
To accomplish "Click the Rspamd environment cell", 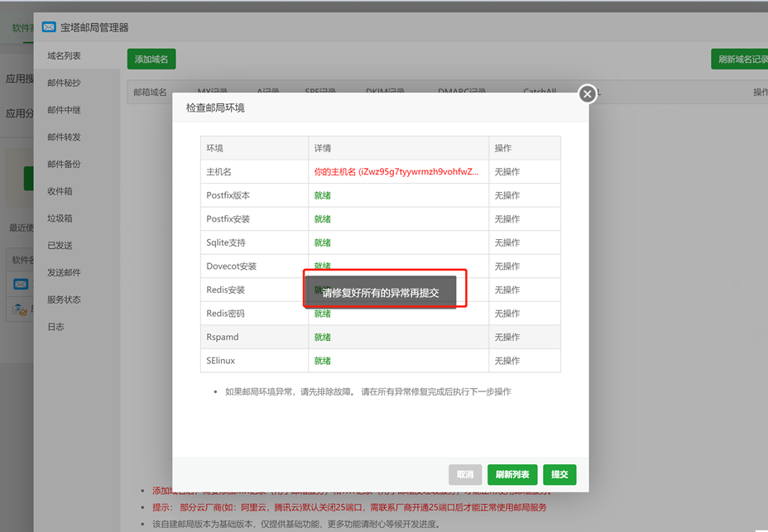I will 254,337.
